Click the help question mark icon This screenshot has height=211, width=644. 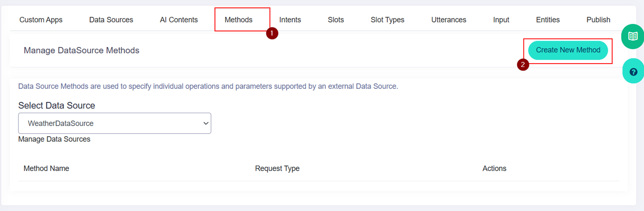point(633,72)
